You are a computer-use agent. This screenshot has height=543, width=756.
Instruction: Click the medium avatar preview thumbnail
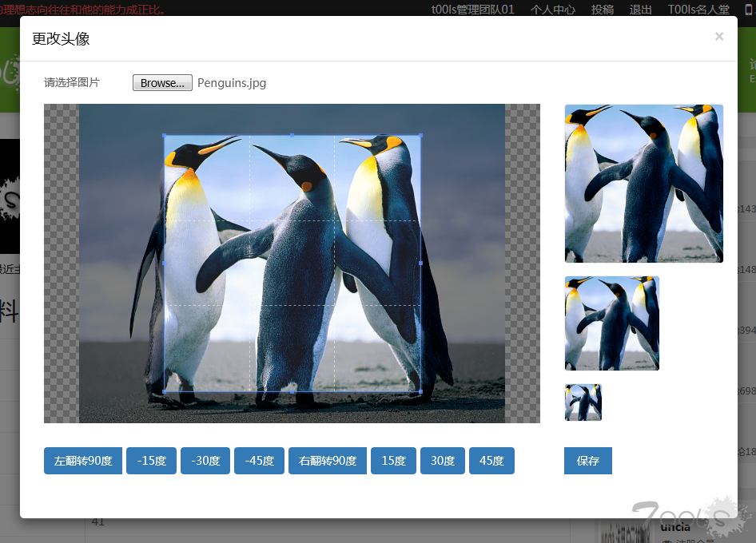point(612,323)
